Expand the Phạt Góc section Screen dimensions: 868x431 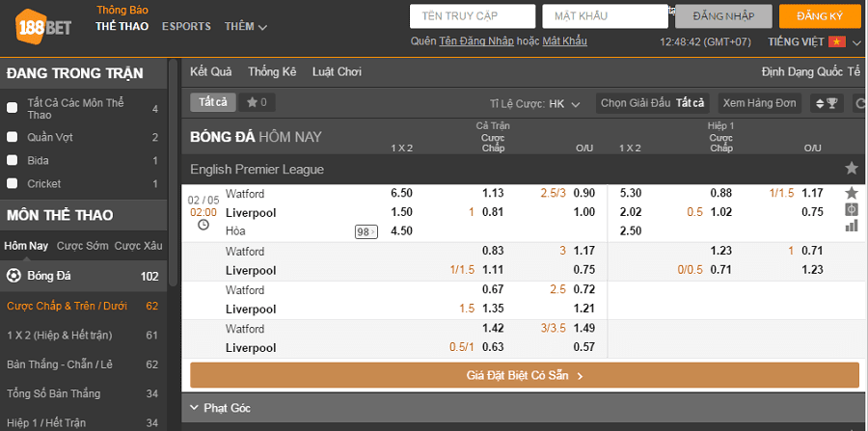pyautogui.click(x=521, y=408)
